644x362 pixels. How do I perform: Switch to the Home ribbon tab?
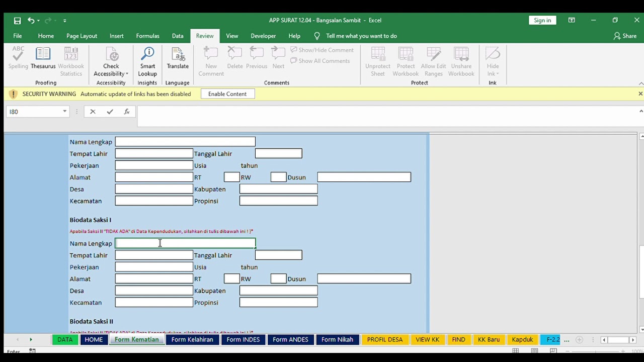46,36
